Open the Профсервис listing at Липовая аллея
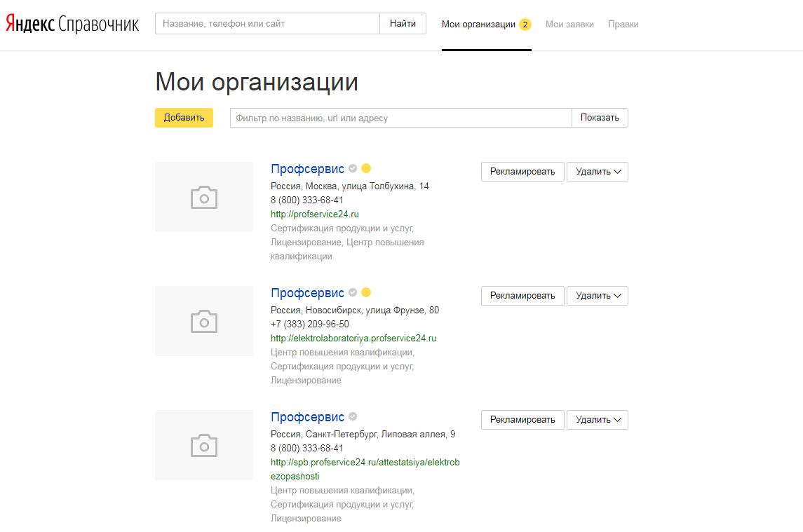 pyautogui.click(x=307, y=417)
